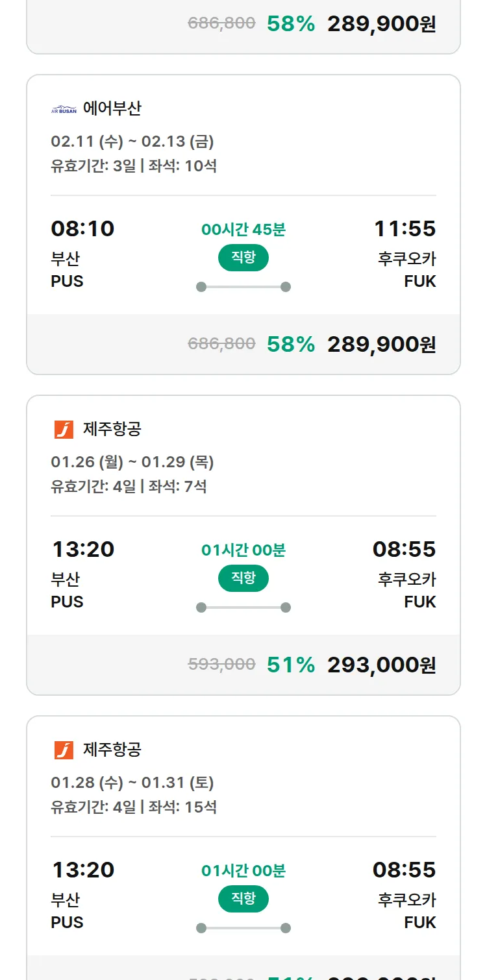Image resolution: width=487 pixels, height=980 pixels.
Task: Select the 에어부산 airline name
Action: tap(112, 108)
